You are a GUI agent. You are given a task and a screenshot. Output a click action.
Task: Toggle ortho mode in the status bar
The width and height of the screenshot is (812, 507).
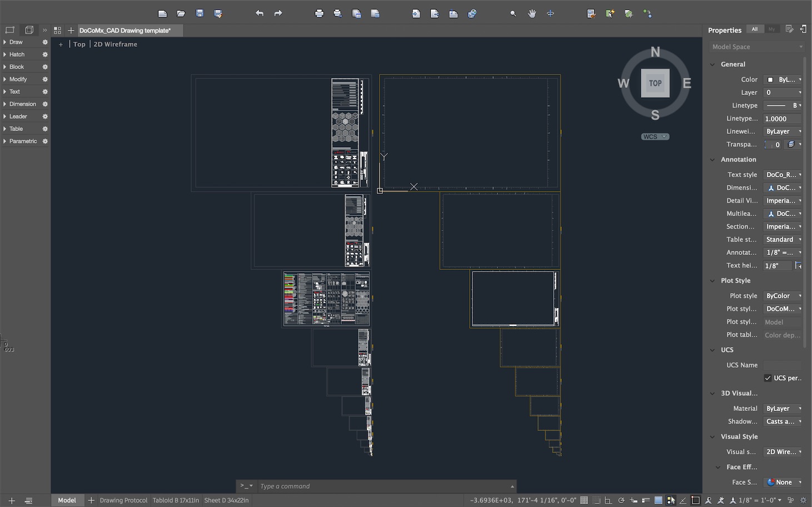609,500
